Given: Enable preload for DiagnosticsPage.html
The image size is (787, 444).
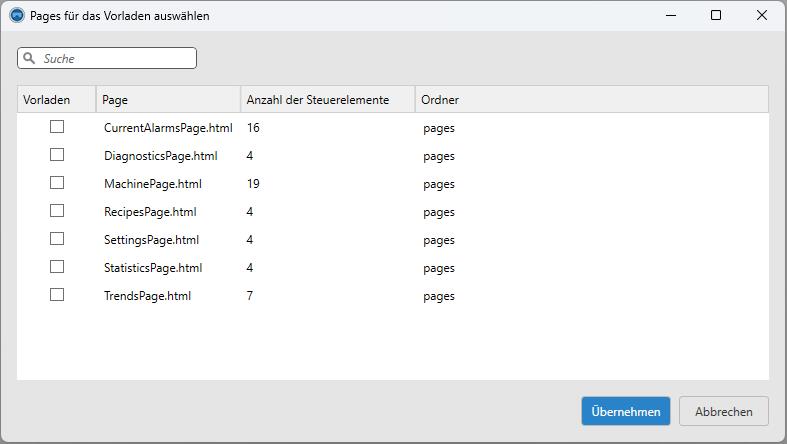Looking at the screenshot, I should 57,155.
